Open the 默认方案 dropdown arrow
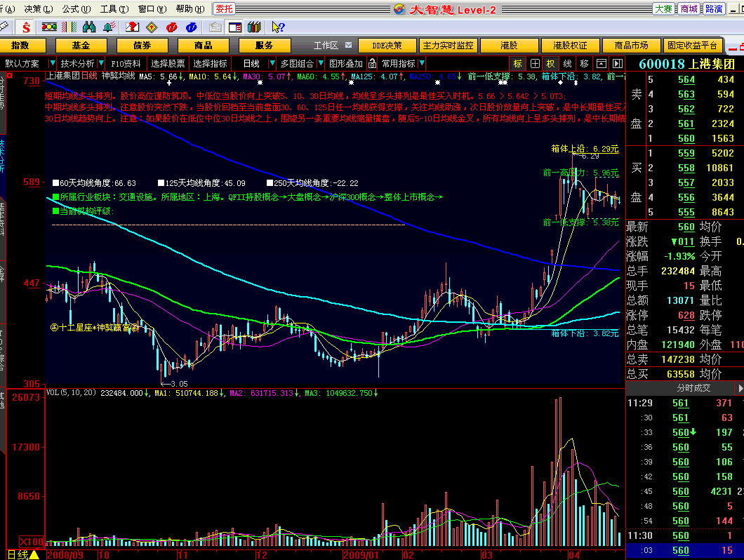 coord(53,63)
